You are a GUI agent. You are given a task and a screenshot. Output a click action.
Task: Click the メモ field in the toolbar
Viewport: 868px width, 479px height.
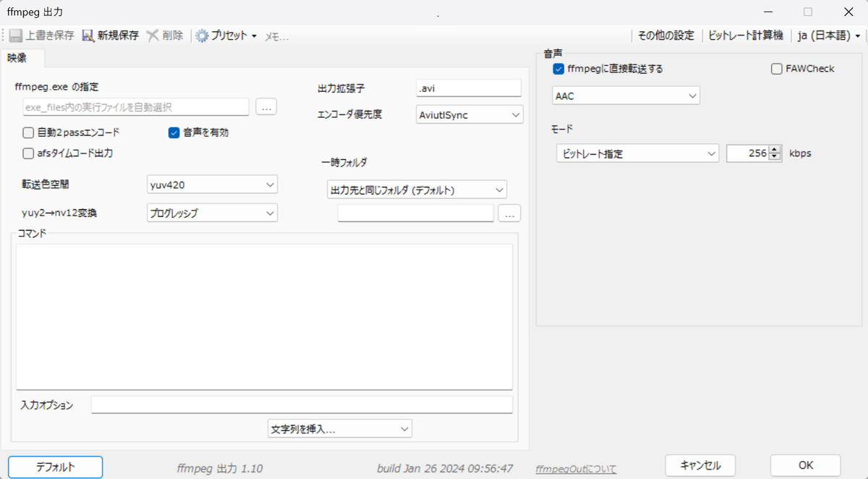[276, 35]
